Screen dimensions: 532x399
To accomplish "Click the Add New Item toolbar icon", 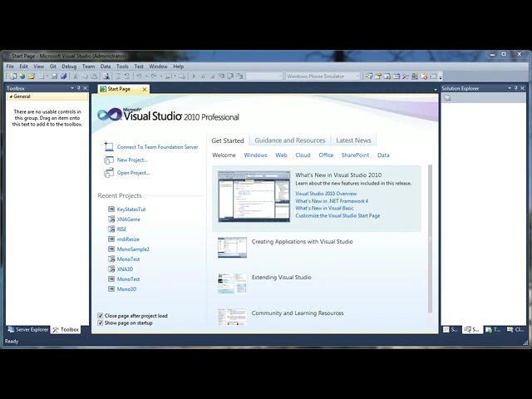I will (x=41, y=76).
